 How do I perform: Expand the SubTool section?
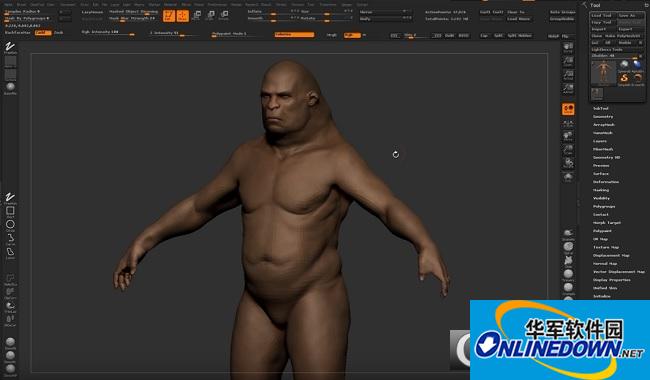(x=601, y=109)
